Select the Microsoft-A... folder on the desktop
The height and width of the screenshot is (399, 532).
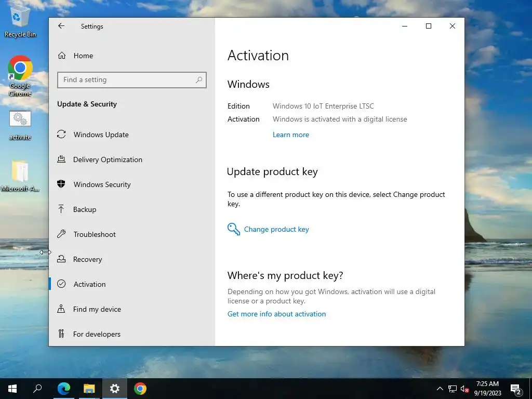click(x=20, y=176)
